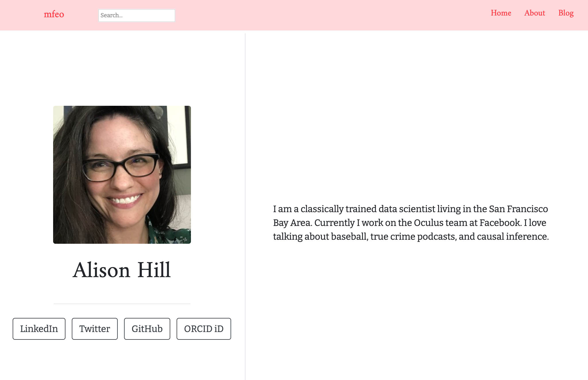Click the ORCID iD button
Image resolution: width=588 pixels, height=380 pixels.
[204, 329]
